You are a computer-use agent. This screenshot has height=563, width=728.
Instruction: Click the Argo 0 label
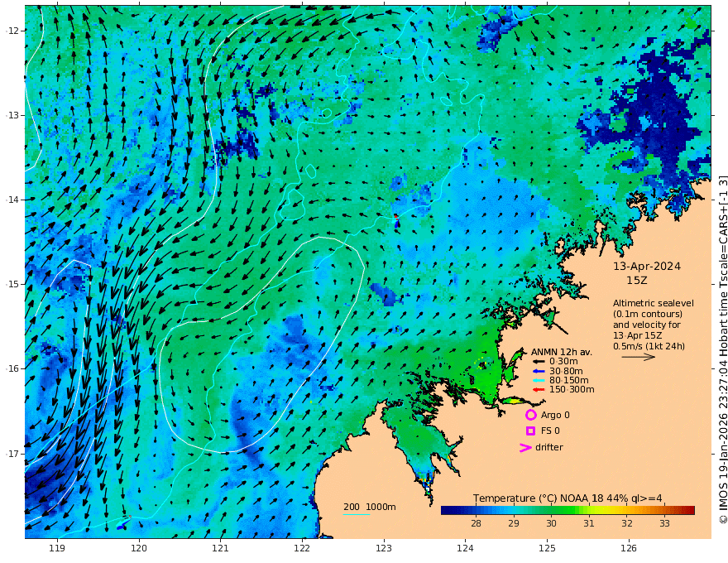tap(555, 415)
